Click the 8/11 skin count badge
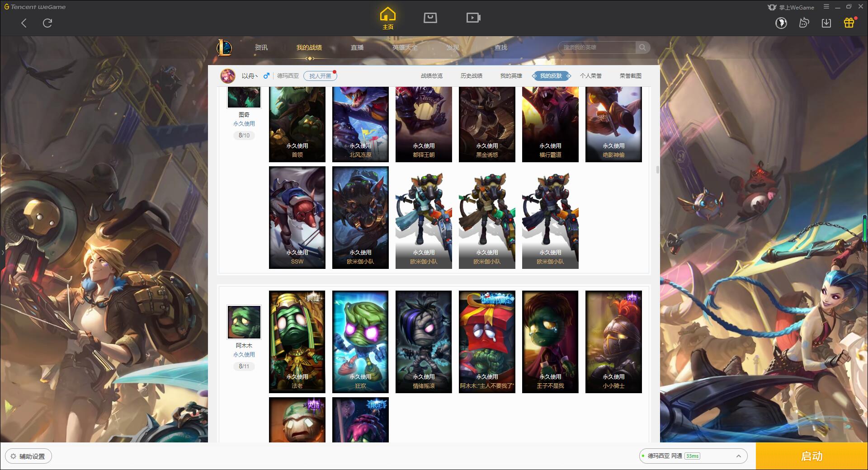Image resolution: width=868 pixels, height=470 pixels. point(244,366)
